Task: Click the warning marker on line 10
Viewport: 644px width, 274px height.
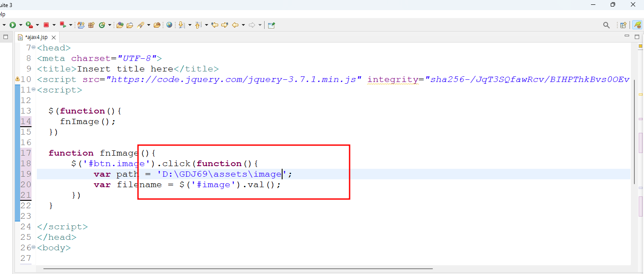Action: coord(18,79)
